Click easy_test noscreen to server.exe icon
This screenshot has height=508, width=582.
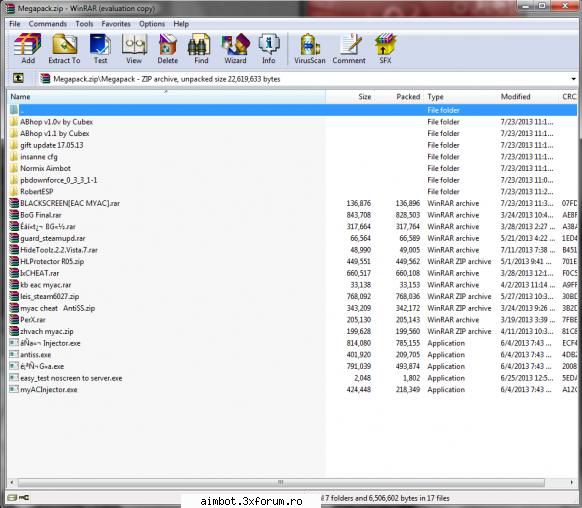[x=14, y=378]
